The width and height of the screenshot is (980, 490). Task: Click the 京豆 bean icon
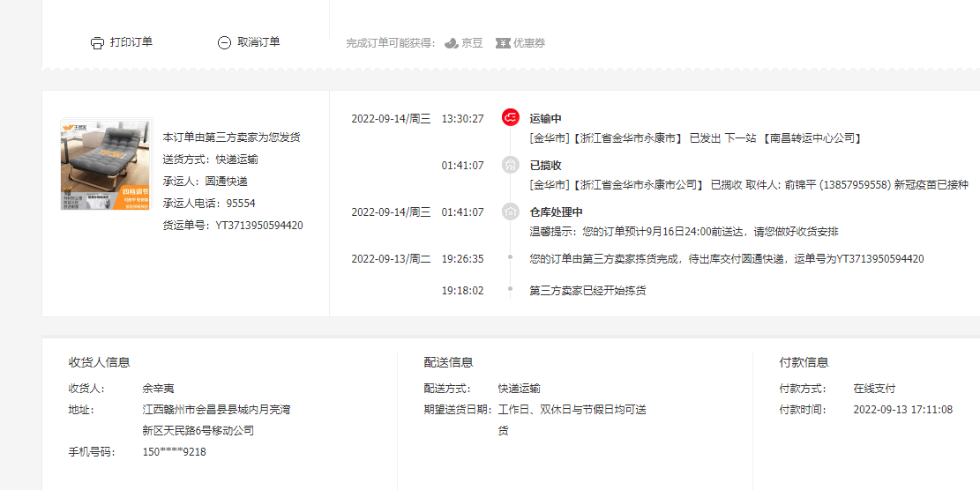452,43
